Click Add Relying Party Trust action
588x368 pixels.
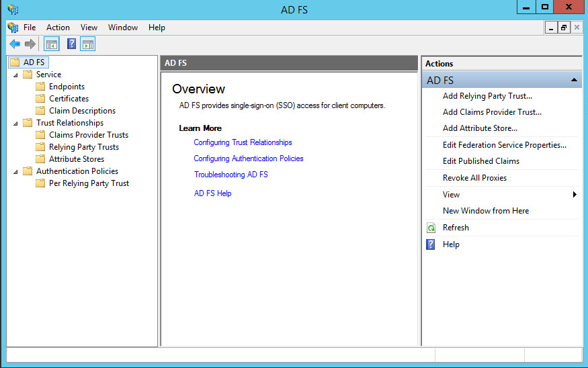click(x=487, y=96)
